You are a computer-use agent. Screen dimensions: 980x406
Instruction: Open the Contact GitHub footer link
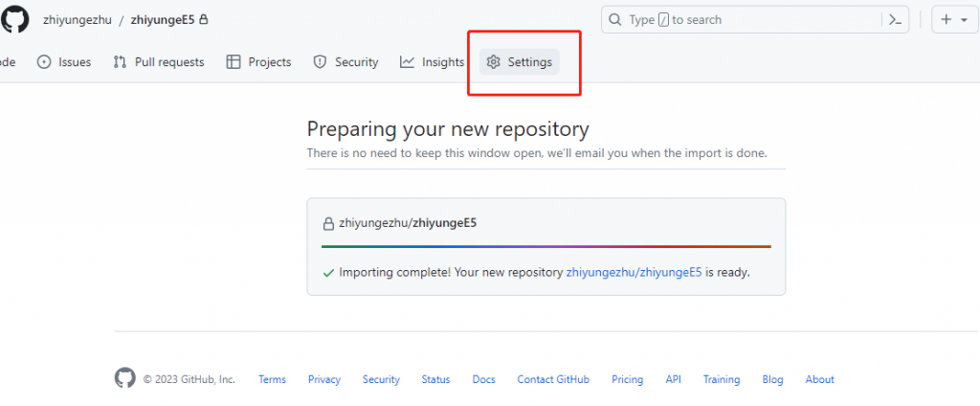click(x=553, y=379)
